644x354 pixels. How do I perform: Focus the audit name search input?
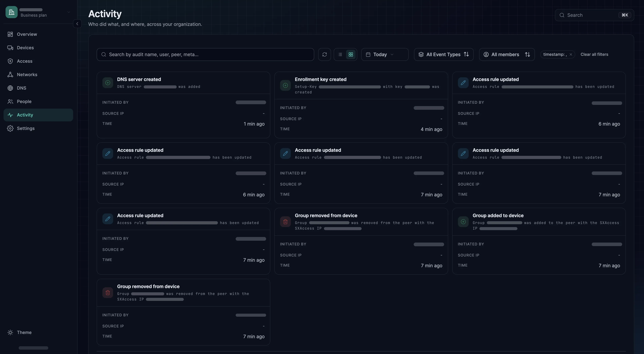[x=205, y=54]
